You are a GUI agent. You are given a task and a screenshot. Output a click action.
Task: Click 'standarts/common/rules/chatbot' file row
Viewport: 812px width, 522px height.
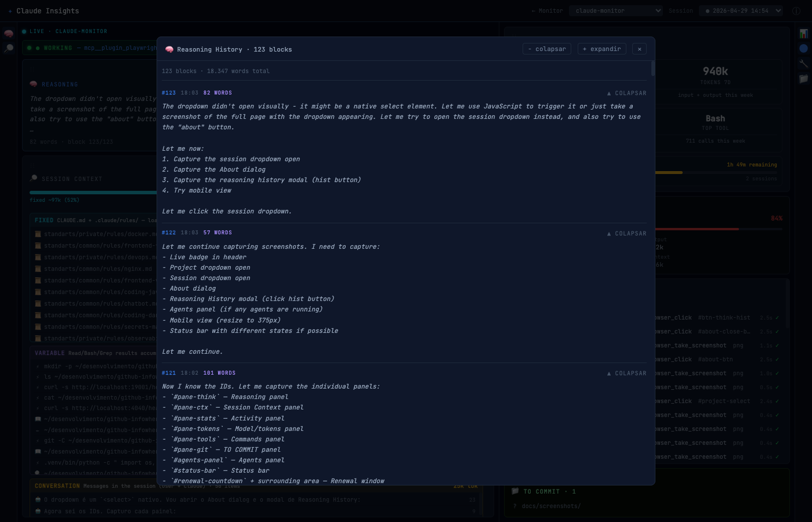pyautogui.click(x=96, y=304)
